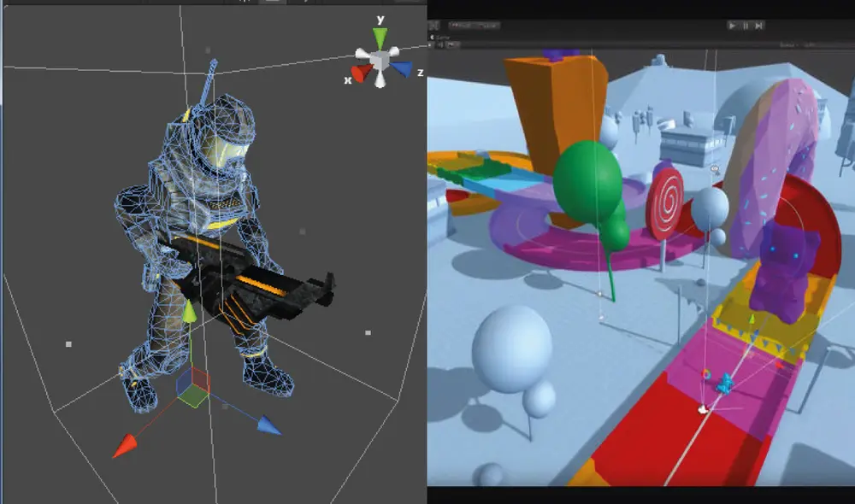
Task: Click the green Y-axis cone on the orientation gizmo
Action: point(379,37)
